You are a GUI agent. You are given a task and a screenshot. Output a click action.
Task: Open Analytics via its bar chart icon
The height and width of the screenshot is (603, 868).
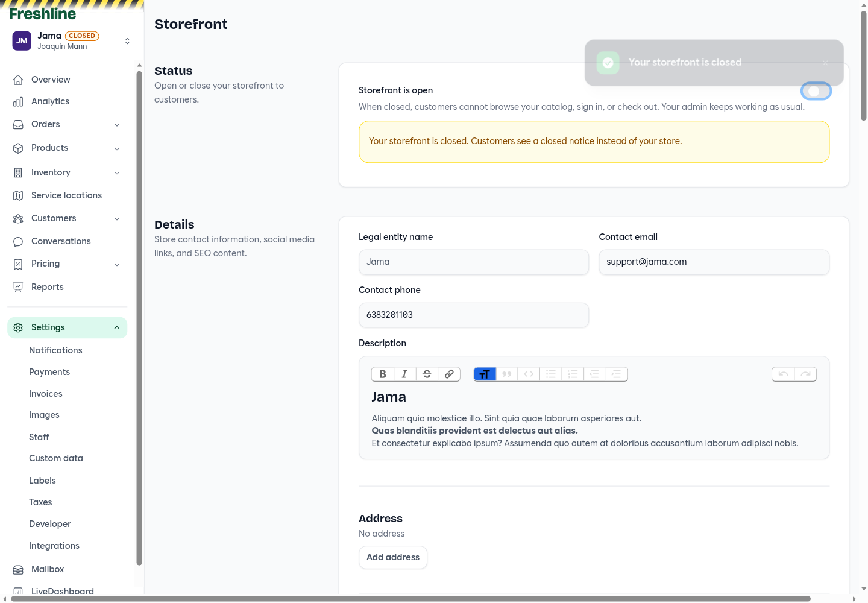click(18, 102)
